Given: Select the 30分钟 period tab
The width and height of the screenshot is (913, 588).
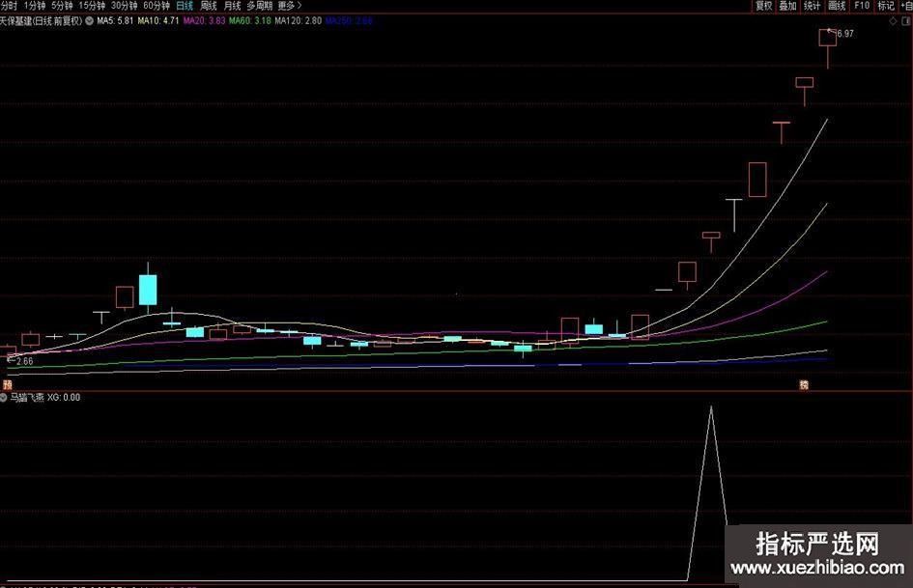Looking at the screenshot, I should click(124, 6).
